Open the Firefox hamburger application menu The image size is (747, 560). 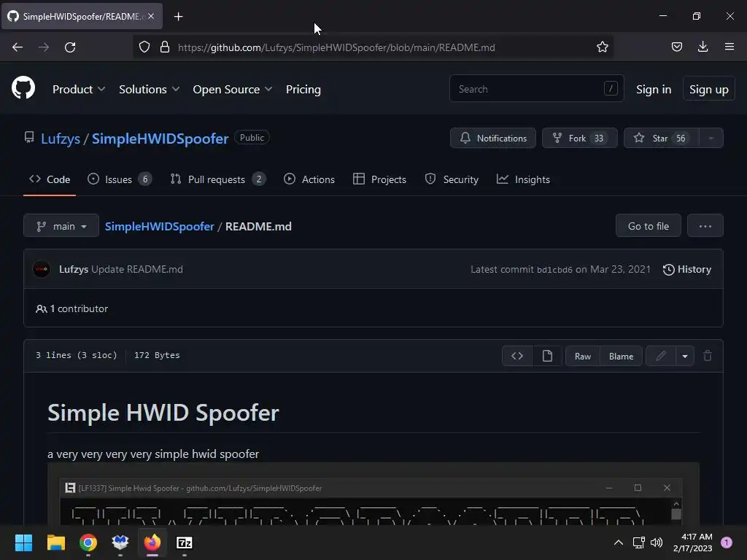click(x=729, y=47)
